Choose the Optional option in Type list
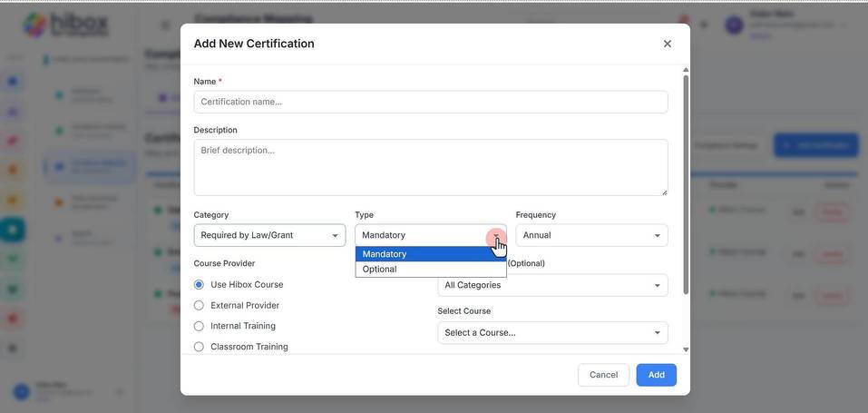 tap(431, 270)
